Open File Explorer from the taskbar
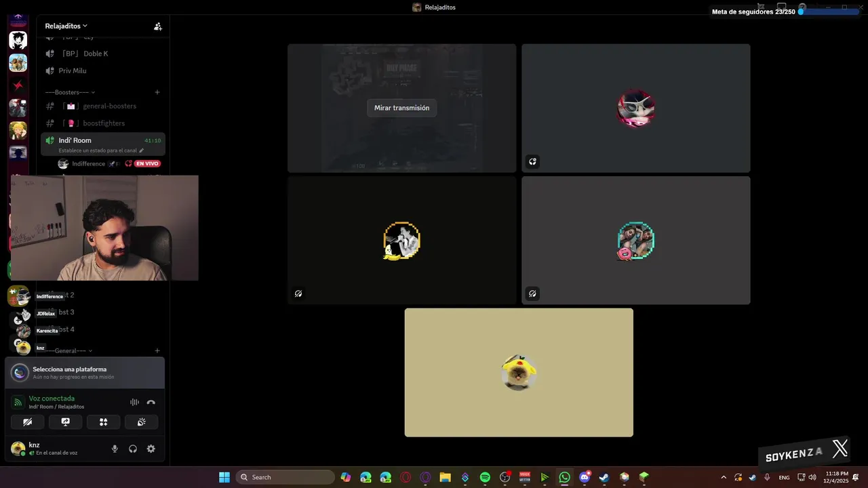Viewport: 868px width, 488px height. tap(445, 477)
